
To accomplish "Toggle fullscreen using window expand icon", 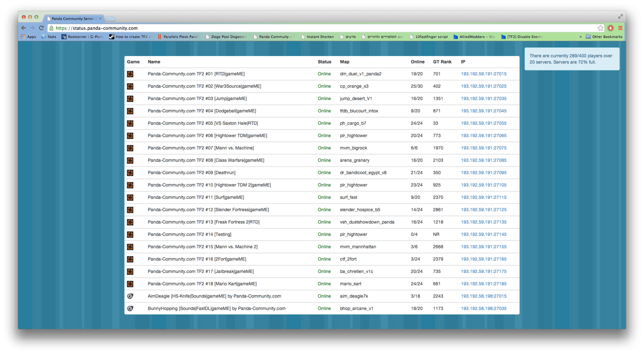I will click(620, 16).
